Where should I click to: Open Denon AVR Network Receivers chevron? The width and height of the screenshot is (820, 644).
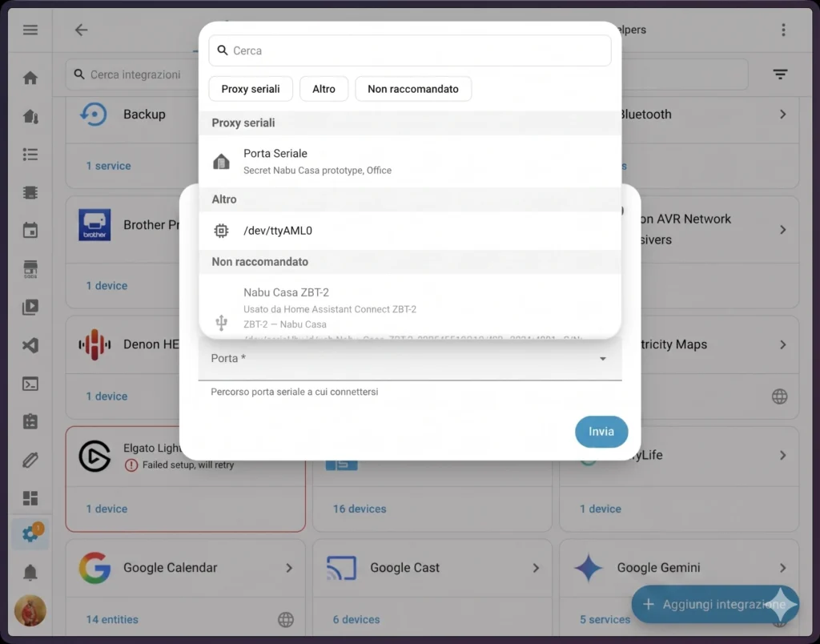pos(782,230)
